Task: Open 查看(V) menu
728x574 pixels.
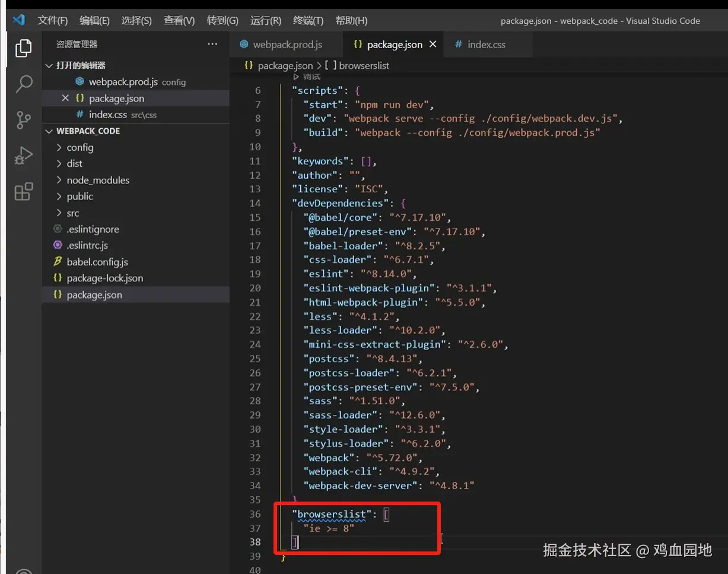Action: point(179,20)
